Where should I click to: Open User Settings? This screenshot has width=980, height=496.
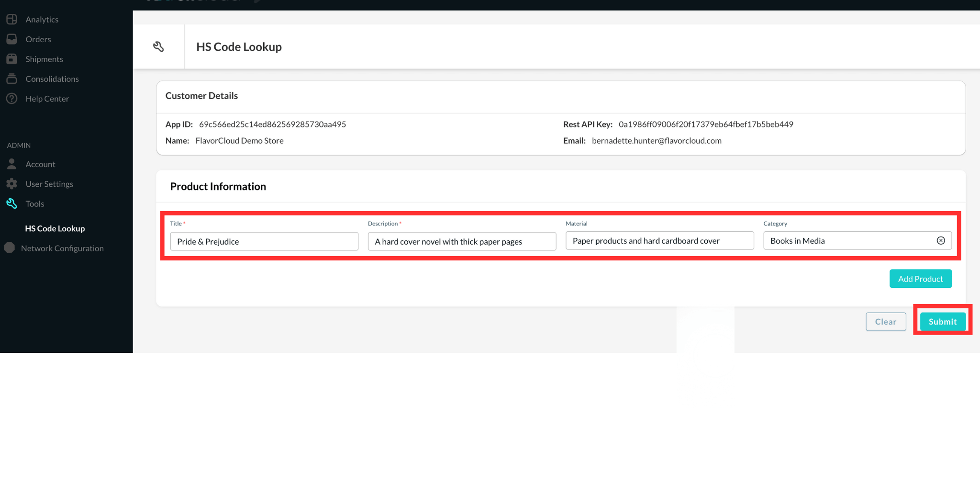[x=49, y=184]
